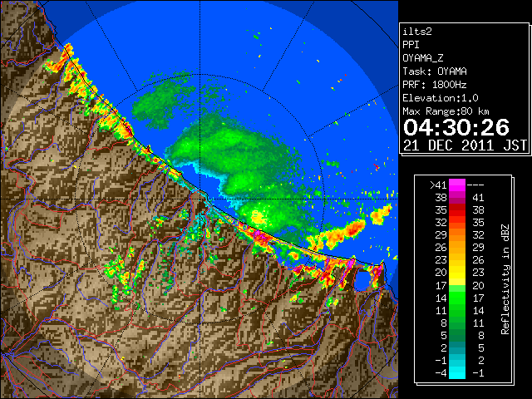532x399 pixels.
Task: Select the 'Task: OYAMA' line
Action: 435,71
